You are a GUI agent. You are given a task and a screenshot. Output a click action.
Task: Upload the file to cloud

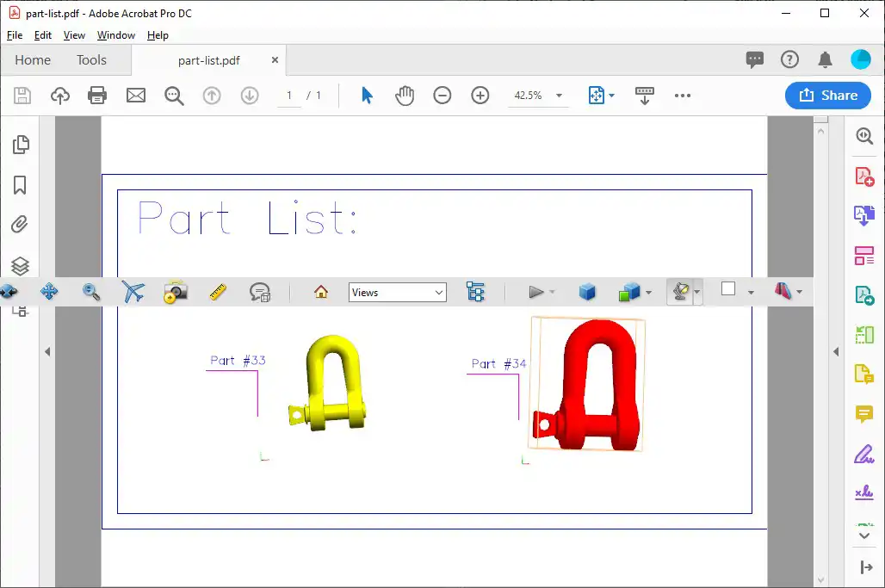pos(59,96)
